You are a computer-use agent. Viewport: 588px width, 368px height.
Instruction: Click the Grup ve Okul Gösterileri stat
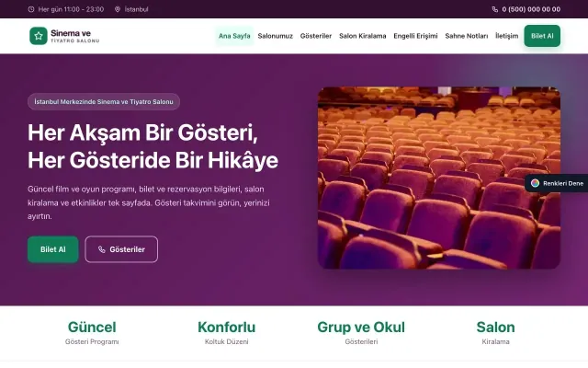361,333
